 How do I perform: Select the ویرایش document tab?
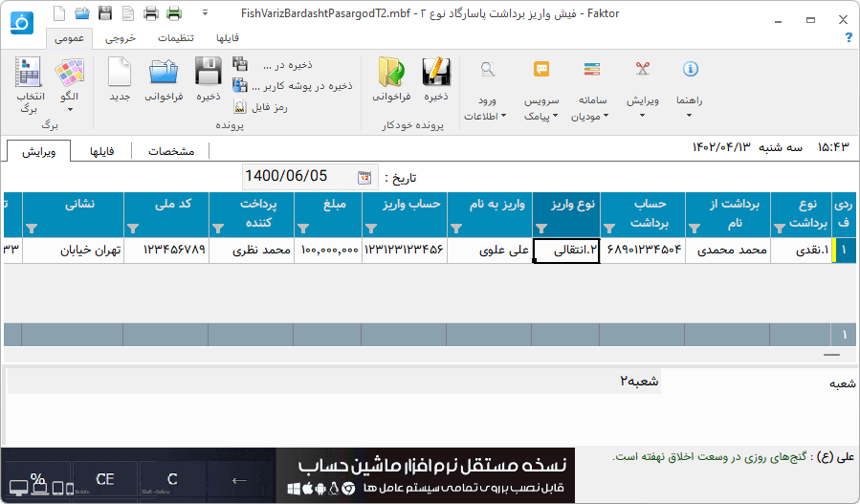click(x=38, y=151)
